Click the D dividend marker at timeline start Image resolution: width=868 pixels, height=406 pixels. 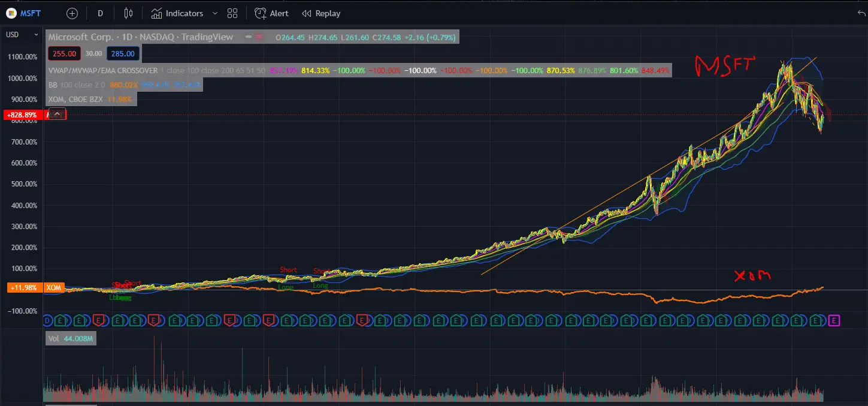pos(47,321)
